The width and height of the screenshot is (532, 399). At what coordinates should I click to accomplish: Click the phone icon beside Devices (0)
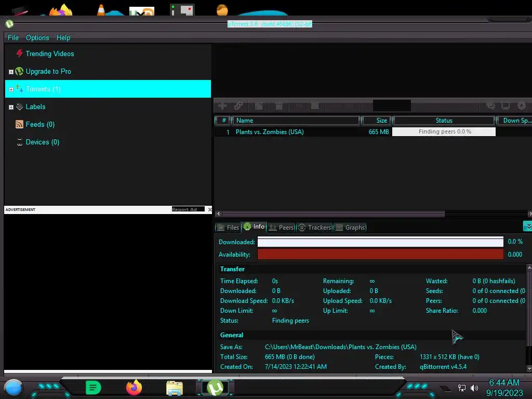pyautogui.click(x=20, y=142)
